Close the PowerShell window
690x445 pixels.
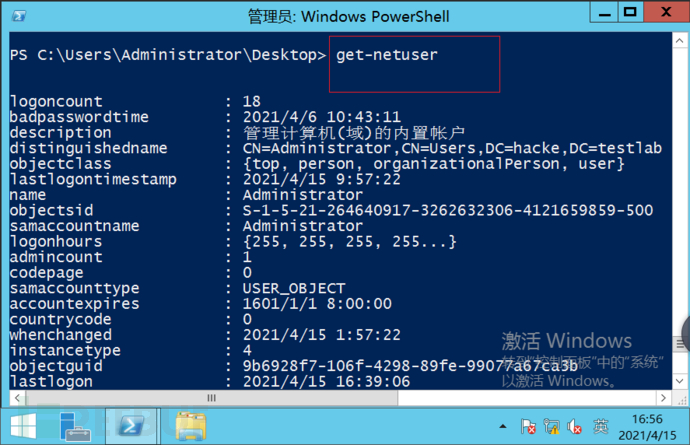pos(670,13)
